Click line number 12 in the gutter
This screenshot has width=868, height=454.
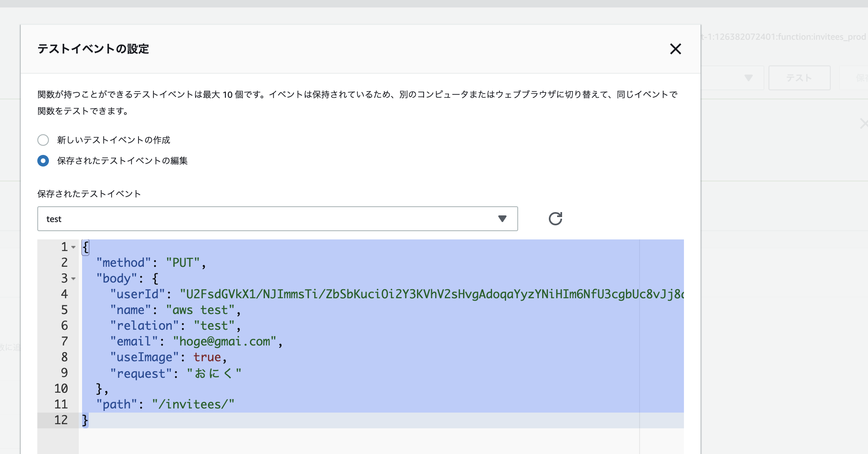click(61, 420)
